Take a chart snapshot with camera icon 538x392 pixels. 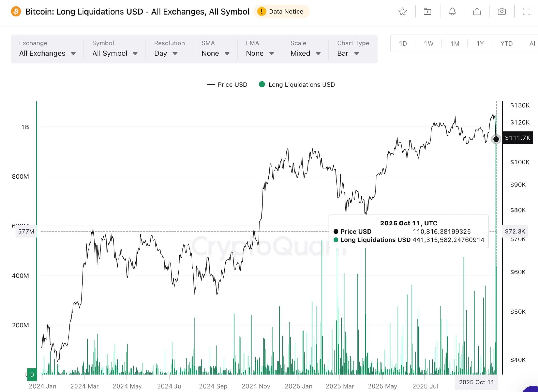pyautogui.click(x=502, y=12)
